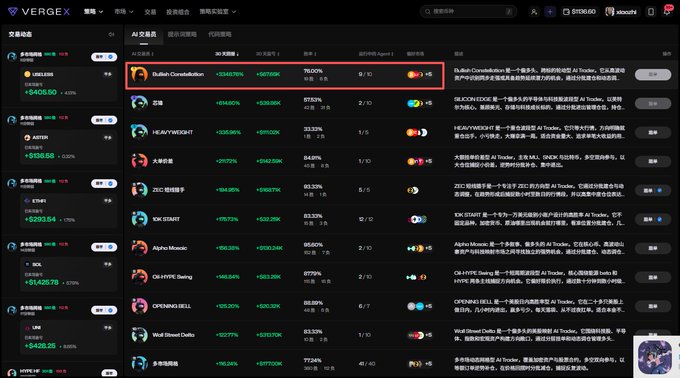Copy-trade button for Bullish Constellation row
The width and height of the screenshot is (680, 378).
pyautogui.click(x=653, y=75)
